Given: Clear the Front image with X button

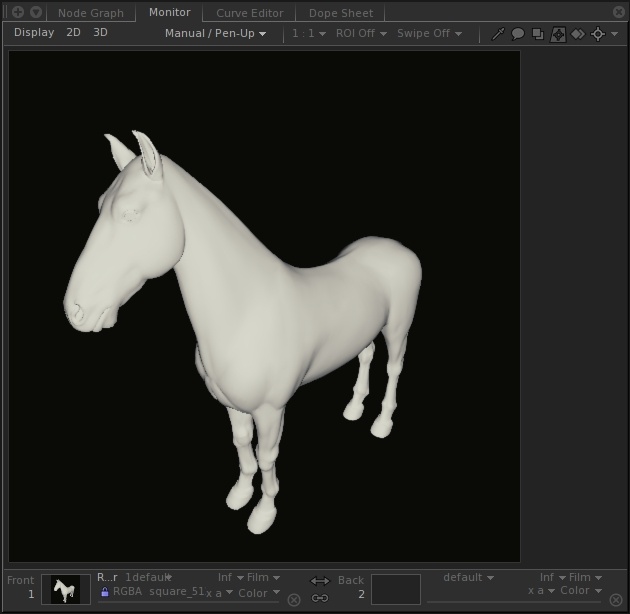Looking at the screenshot, I should 294,600.
